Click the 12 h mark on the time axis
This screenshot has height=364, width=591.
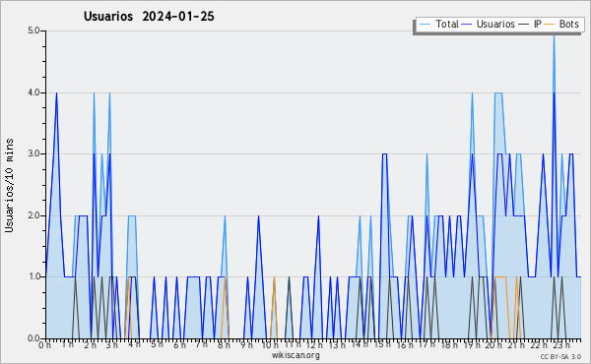coord(314,344)
